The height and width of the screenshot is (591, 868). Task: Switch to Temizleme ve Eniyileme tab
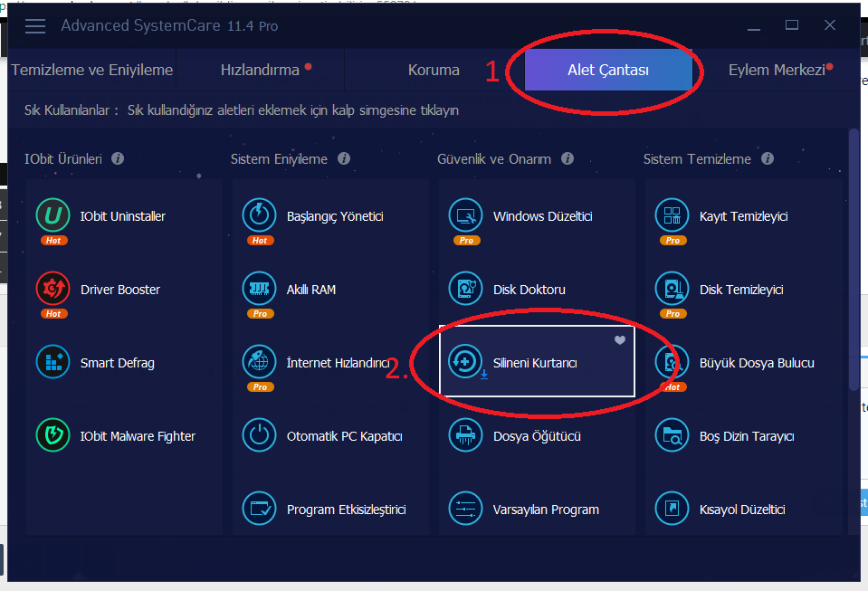tap(92, 70)
